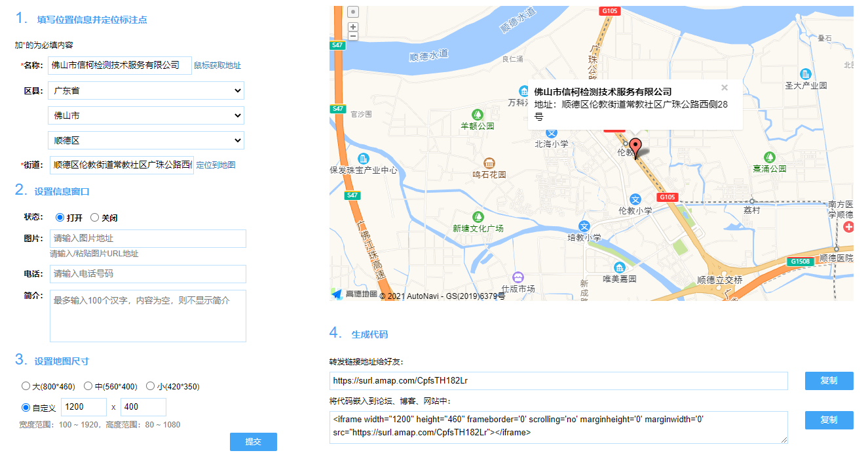The width and height of the screenshot is (868, 455).
Task: Click the red hospital cross icon
Action: 848,227
